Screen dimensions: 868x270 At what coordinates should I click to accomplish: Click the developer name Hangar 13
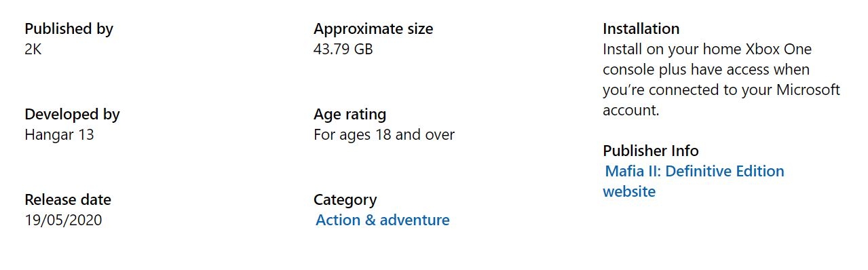60,134
